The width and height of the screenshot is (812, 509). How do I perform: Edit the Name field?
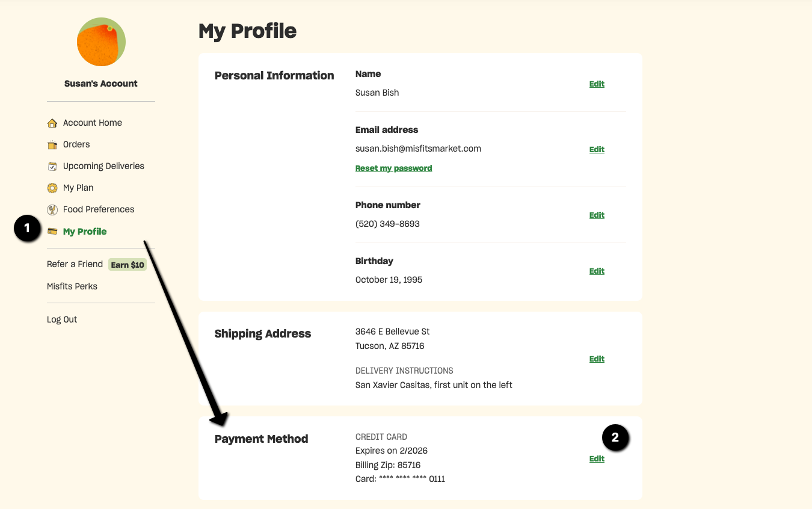(597, 84)
